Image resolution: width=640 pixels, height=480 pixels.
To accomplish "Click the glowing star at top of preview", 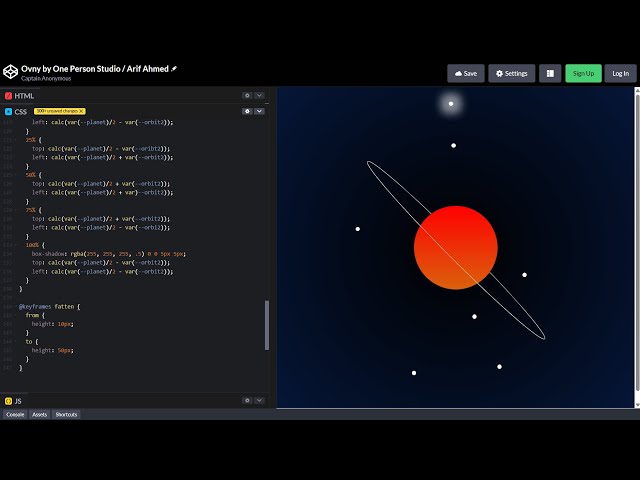I will (x=451, y=104).
